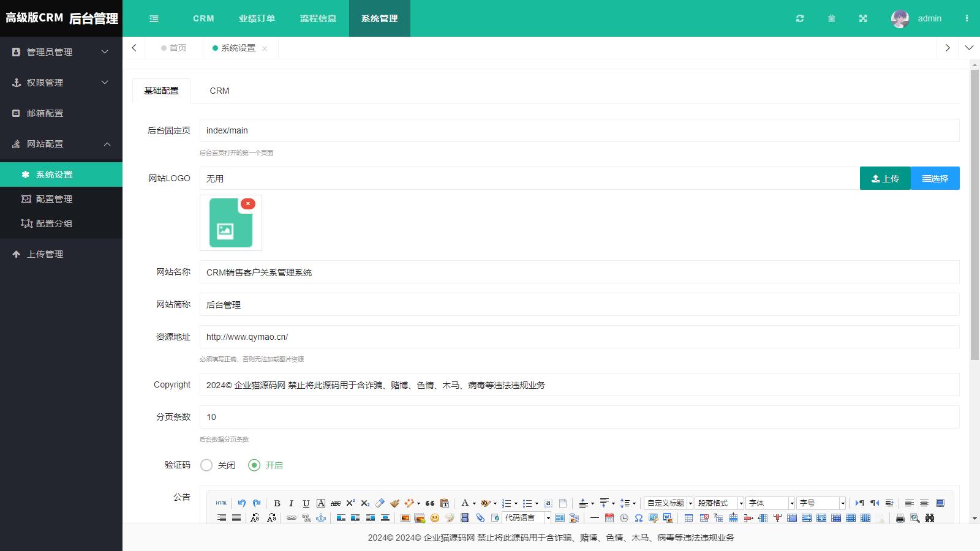Select the 关闭 radio for 验证码
Screen dimensions: 980x551
pos(206,465)
